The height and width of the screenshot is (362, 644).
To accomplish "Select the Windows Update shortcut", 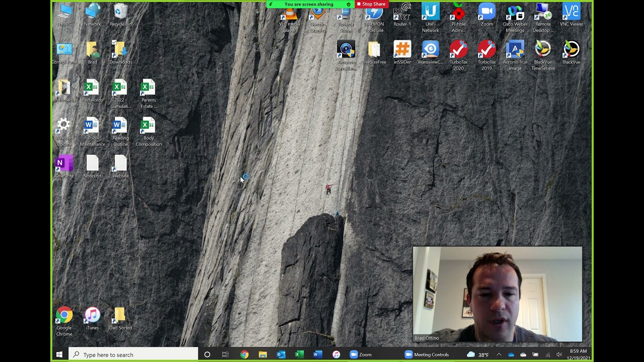I will point(64,132).
